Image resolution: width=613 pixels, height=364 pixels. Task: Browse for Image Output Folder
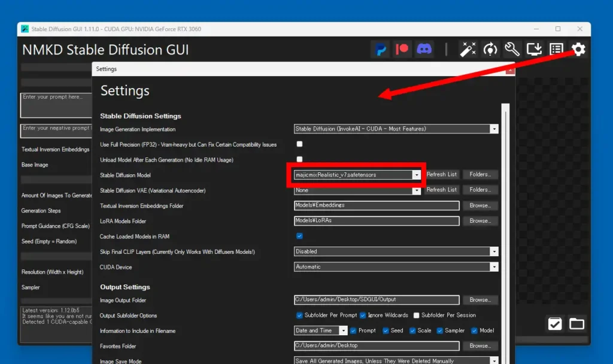click(x=480, y=299)
